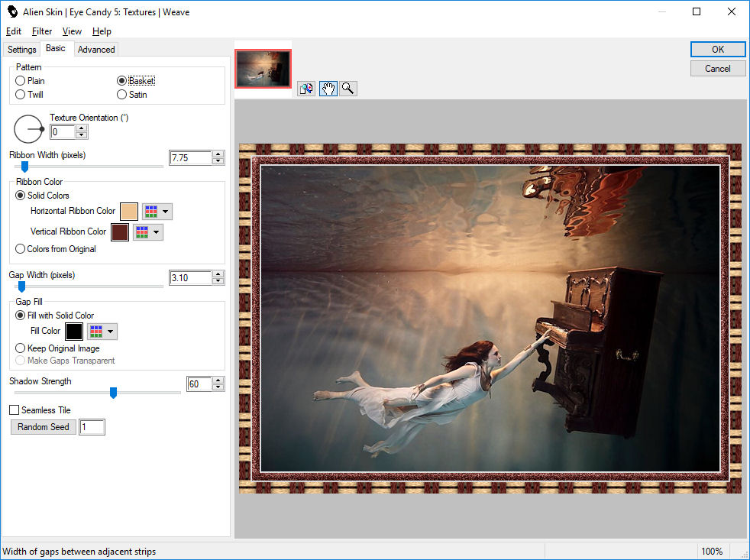Click the Alien Skin title bar icon
750x560 pixels.
(x=12, y=11)
